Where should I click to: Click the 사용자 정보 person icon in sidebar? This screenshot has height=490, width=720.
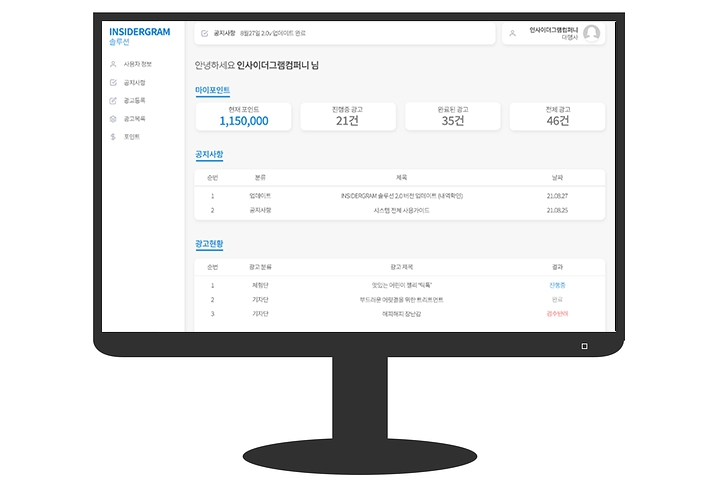click(x=113, y=64)
